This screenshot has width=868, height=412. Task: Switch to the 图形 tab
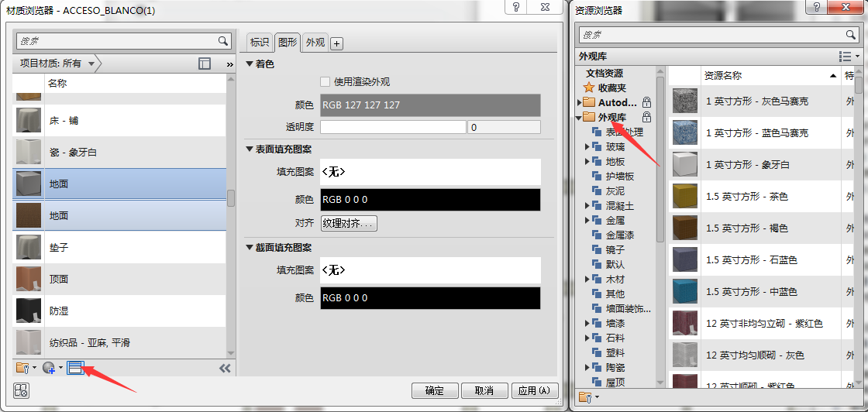pos(288,42)
